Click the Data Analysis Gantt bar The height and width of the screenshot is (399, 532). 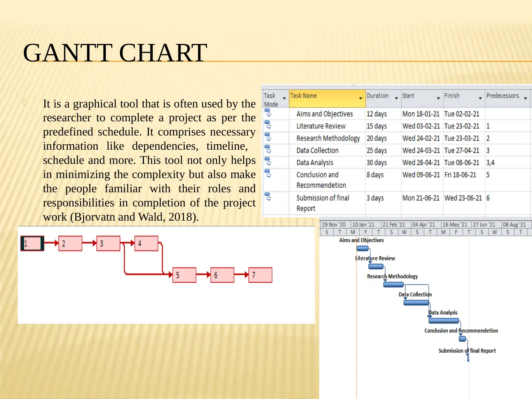pos(444,321)
